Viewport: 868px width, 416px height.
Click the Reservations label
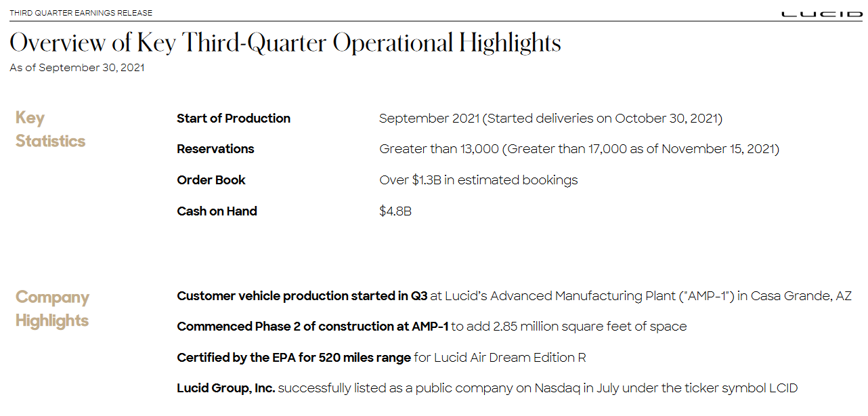pyautogui.click(x=215, y=149)
